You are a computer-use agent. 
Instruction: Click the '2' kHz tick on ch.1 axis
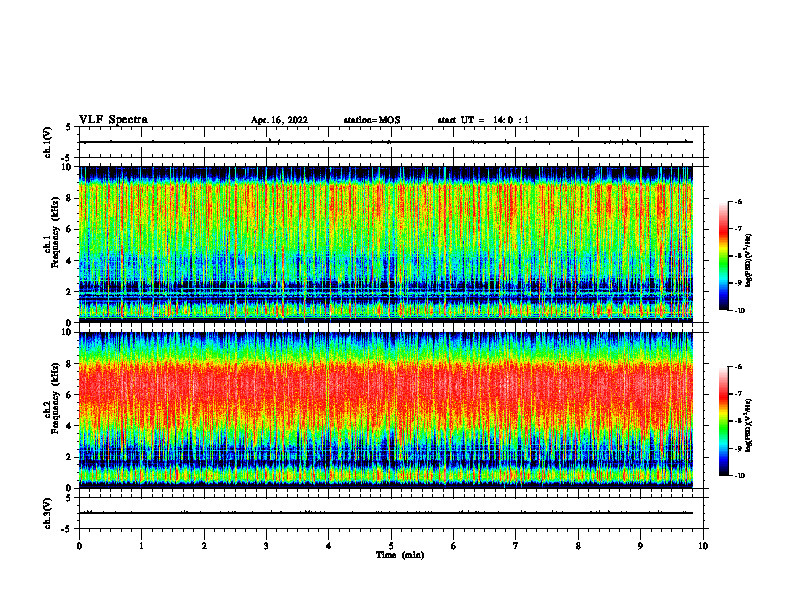(x=70, y=292)
